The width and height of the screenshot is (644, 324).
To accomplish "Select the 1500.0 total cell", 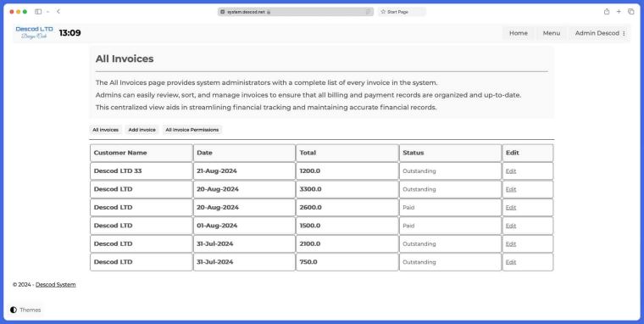I will click(347, 226).
